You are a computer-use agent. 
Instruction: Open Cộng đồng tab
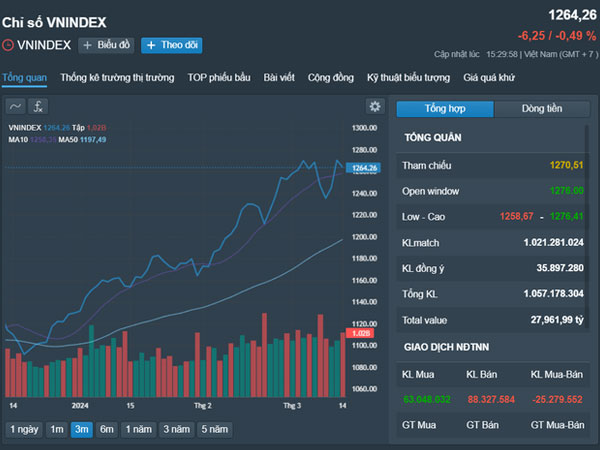[x=331, y=78]
